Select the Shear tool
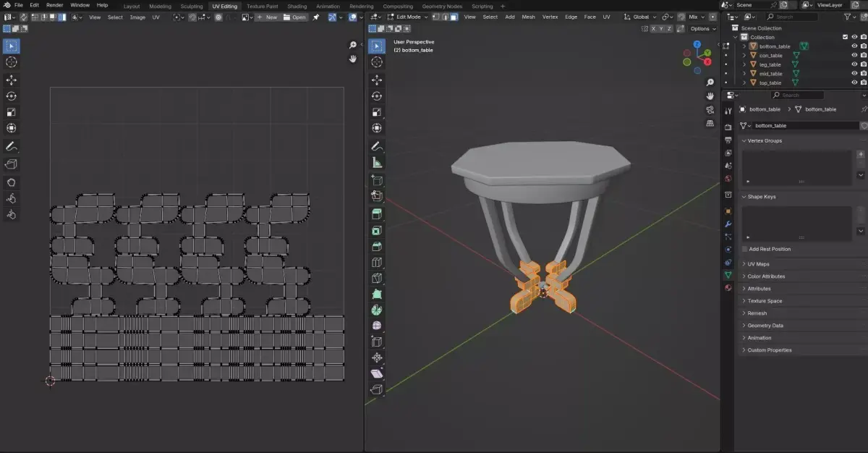The width and height of the screenshot is (868, 453). pos(377,373)
